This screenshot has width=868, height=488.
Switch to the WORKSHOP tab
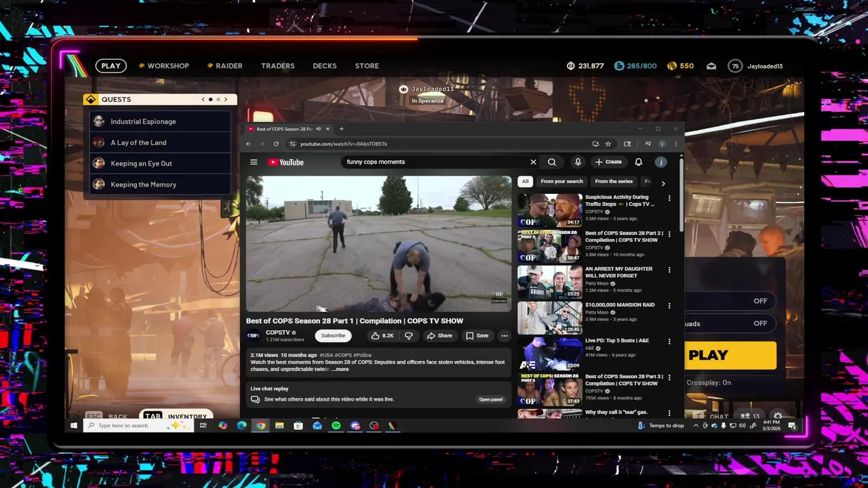pyautogui.click(x=163, y=66)
